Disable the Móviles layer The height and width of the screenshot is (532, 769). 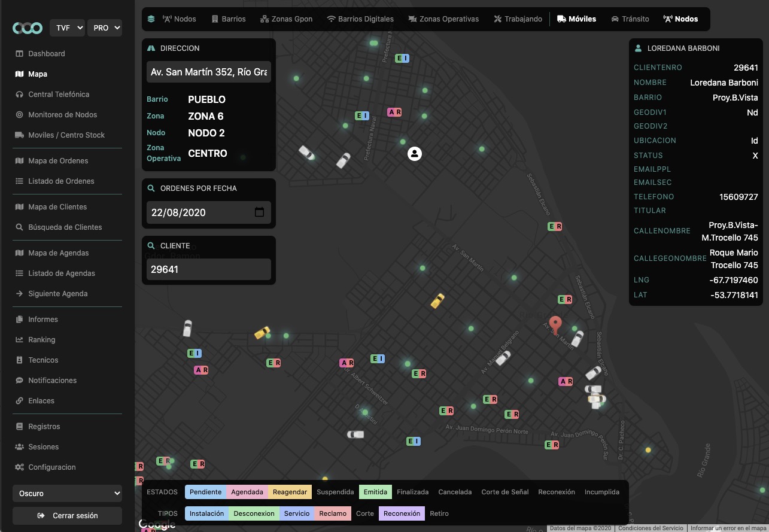[577, 19]
